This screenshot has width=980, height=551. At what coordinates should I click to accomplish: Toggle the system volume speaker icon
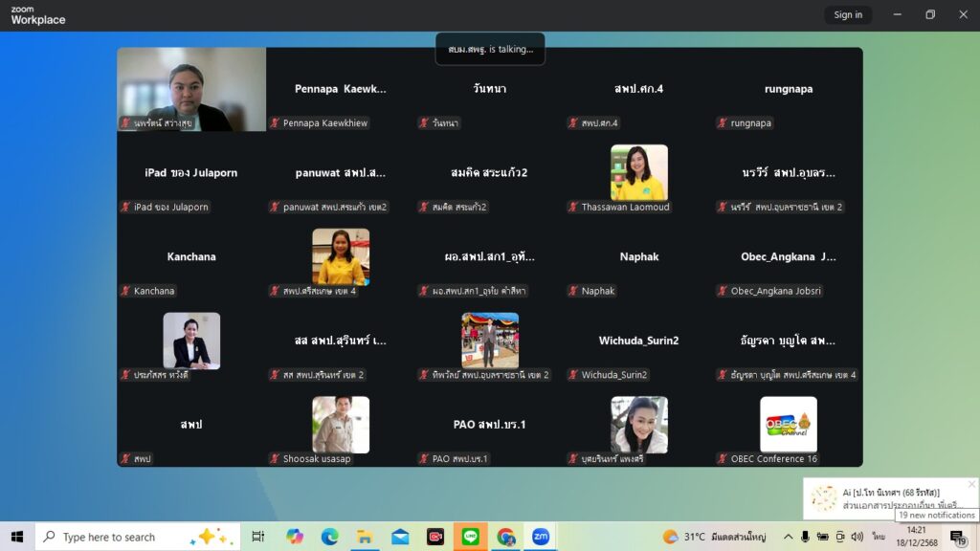pos(857,537)
